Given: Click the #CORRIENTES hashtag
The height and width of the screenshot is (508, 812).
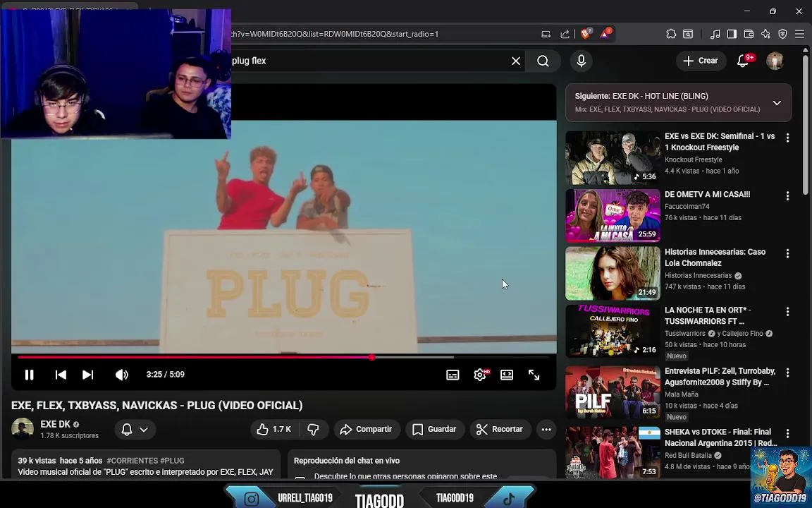Looking at the screenshot, I should point(132,460).
